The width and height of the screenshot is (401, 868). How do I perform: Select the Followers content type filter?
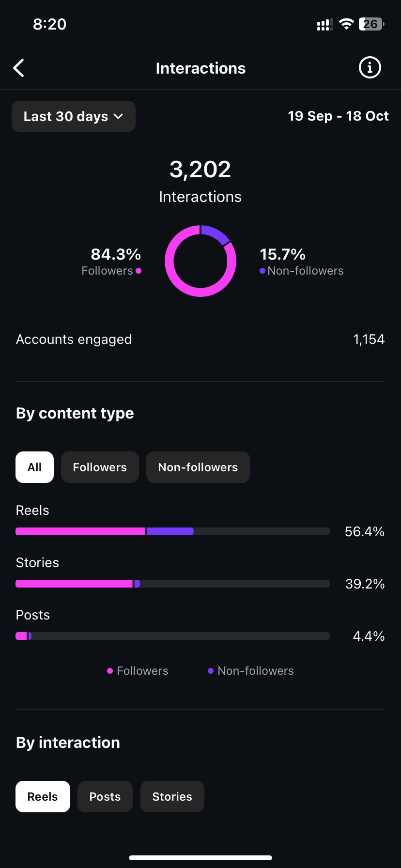pyautogui.click(x=100, y=467)
